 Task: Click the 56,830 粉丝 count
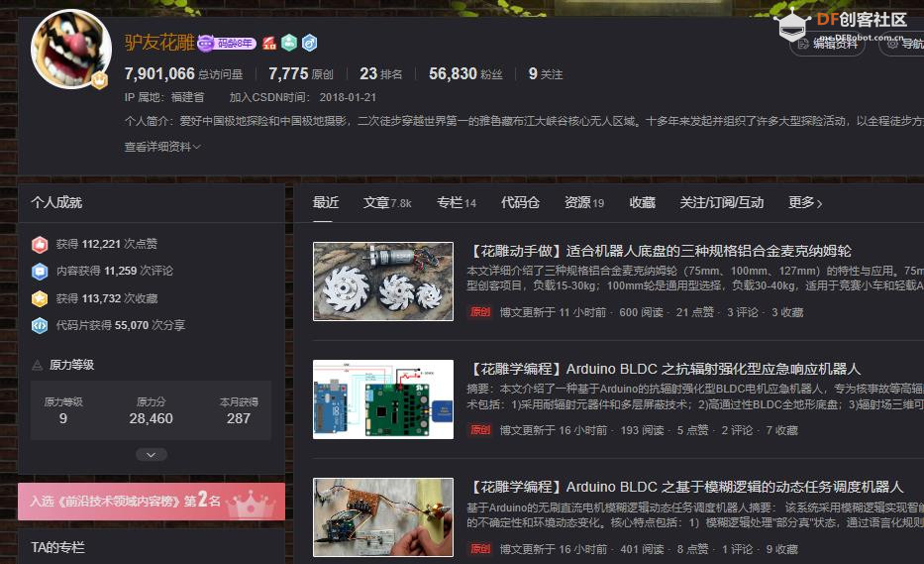pyautogui.click(x=465, y=73)
